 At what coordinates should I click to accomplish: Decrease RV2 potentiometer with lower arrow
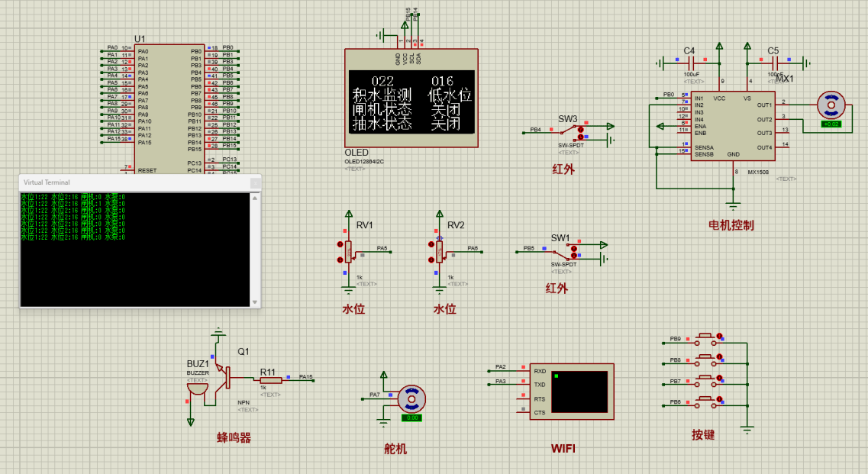[431, 260]
